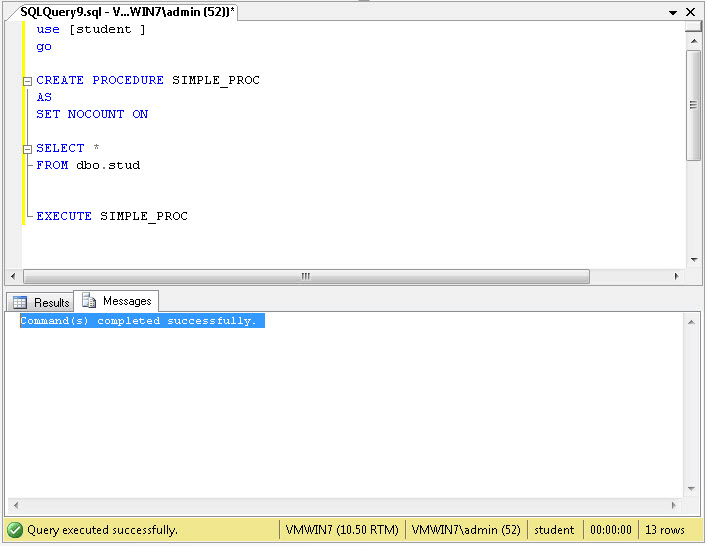Image resolution: width=707 pixels, height=546 pixels.
Task: Open the active documents dropdown arrow
Action: coord(673,13)
